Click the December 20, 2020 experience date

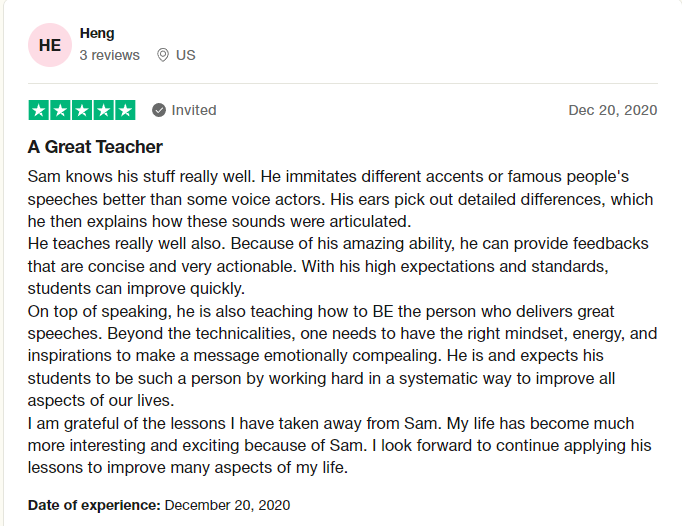[227, 504]
